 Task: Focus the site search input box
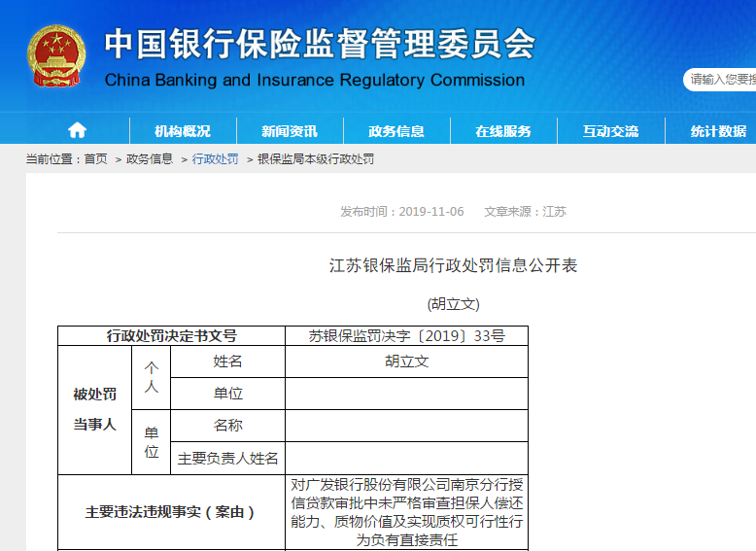click(720, 80)
